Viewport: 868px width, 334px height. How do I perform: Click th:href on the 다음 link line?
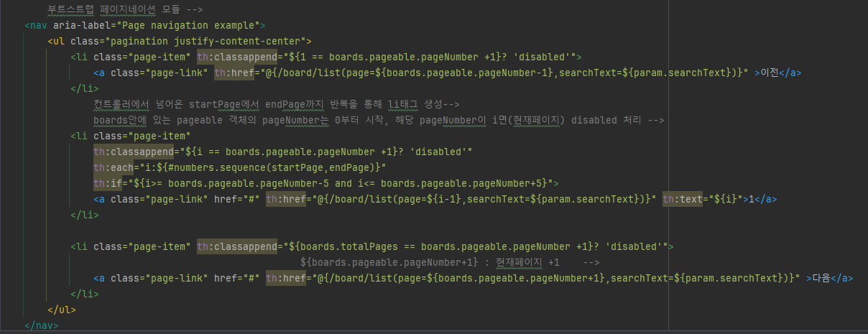point(286,278)
